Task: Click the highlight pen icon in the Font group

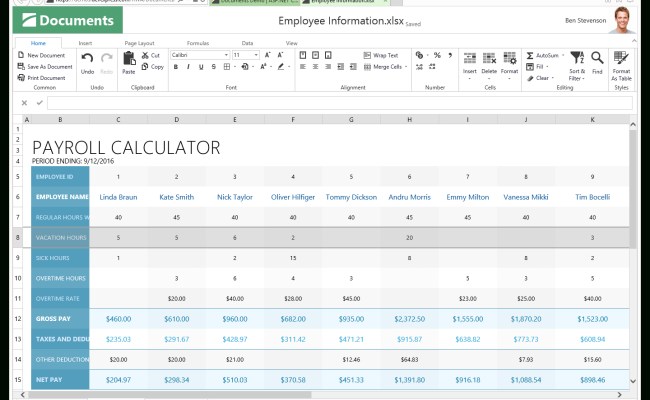Action: click(281, 67)
